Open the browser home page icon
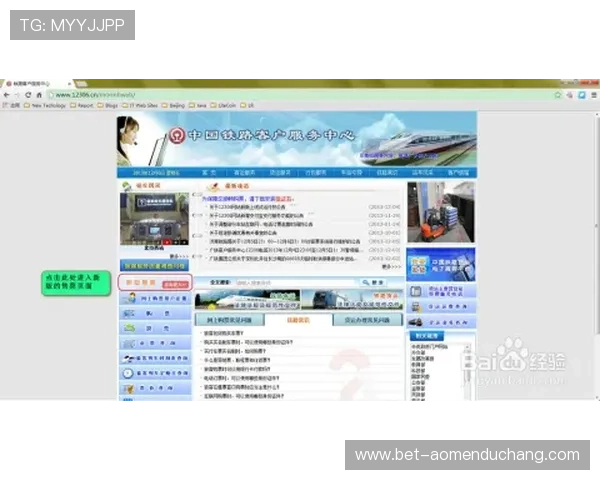The width and height of the screenshot is (600, 480). click(39, 95)
